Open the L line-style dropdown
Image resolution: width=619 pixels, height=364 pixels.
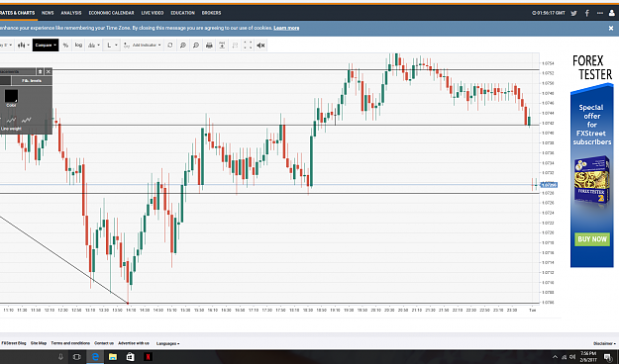point(111,45)
